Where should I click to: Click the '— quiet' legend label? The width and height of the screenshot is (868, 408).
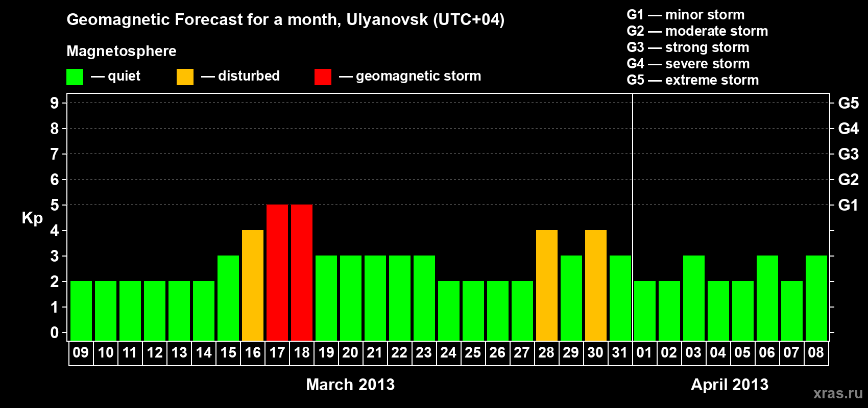[x=115, y=76]
